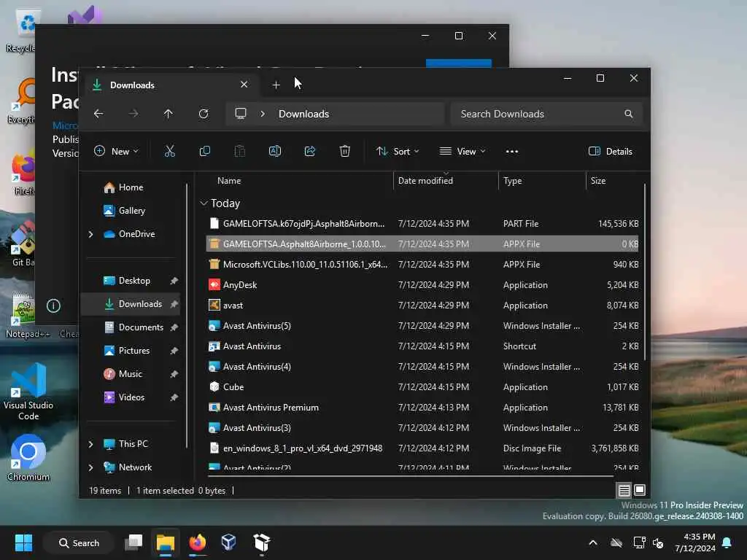Click the file list vertical scrollbar
This screenshot has height=560, width=747.
(645, 271)
